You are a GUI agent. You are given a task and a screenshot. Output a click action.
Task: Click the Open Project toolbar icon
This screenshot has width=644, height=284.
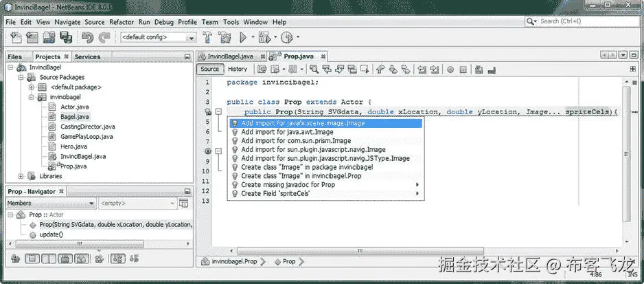[49, 37]
